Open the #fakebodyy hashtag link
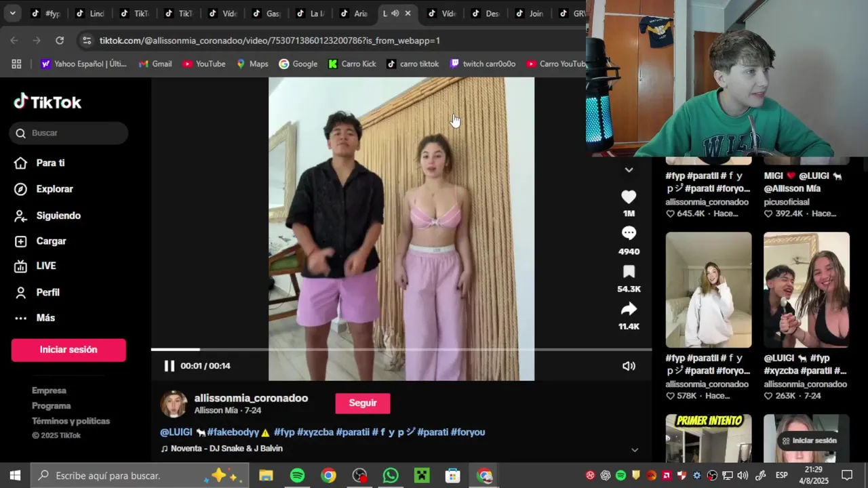Image resolution: width=868 pixels, height=488 pixels. pyautogui.click(x=233, y=432)
